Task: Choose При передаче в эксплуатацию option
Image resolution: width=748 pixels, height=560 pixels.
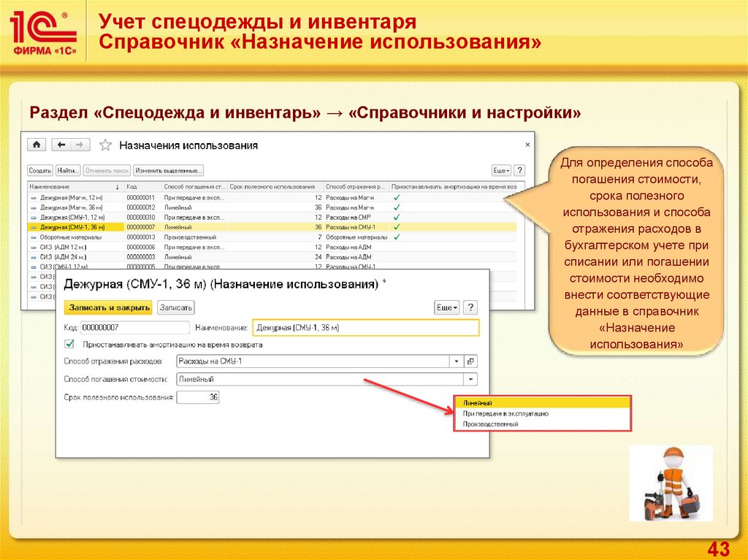Action: tap(543, 413)
